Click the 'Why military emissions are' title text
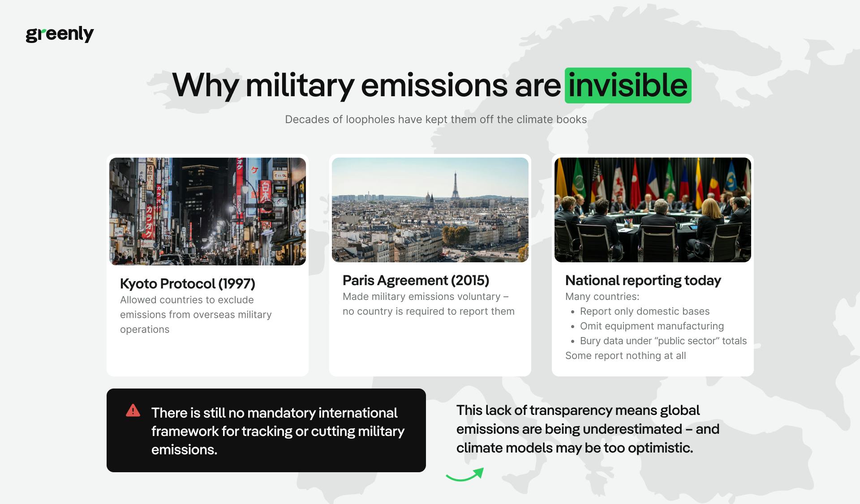The height and width of the screenshot is (504, 860). [366, 85]
